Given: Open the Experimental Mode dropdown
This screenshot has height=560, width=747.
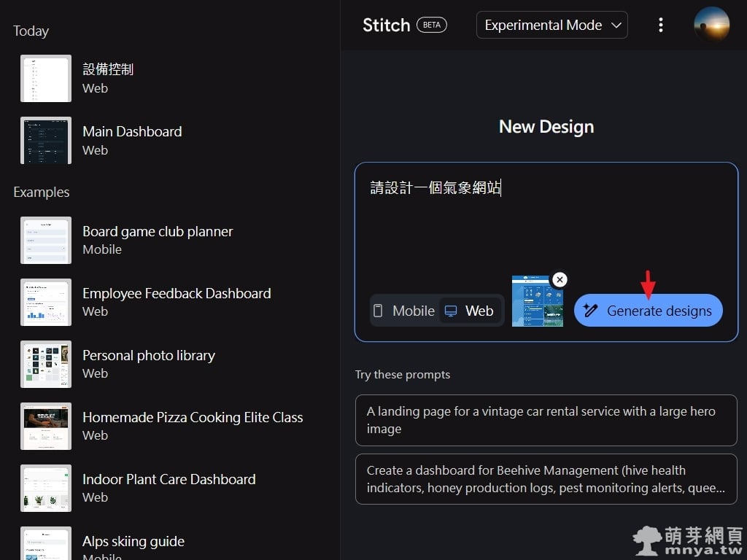Looking at the screenshot, I should (x=551, y=25).
